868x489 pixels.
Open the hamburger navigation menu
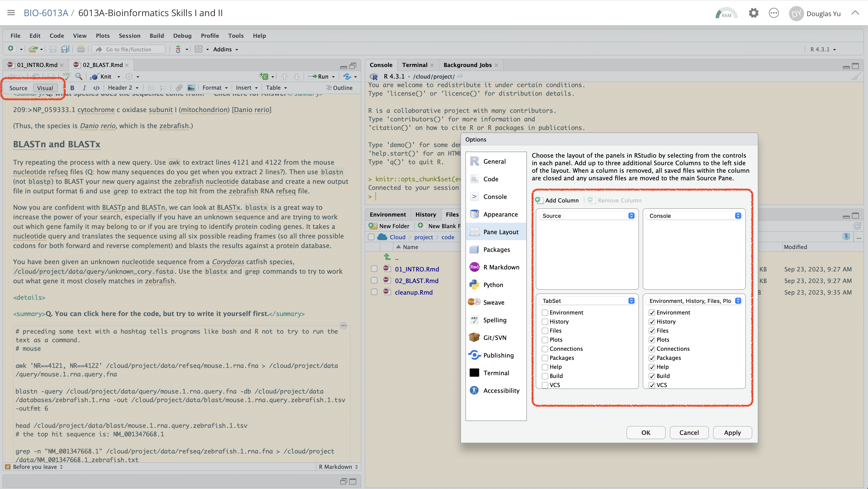(11, 13)
